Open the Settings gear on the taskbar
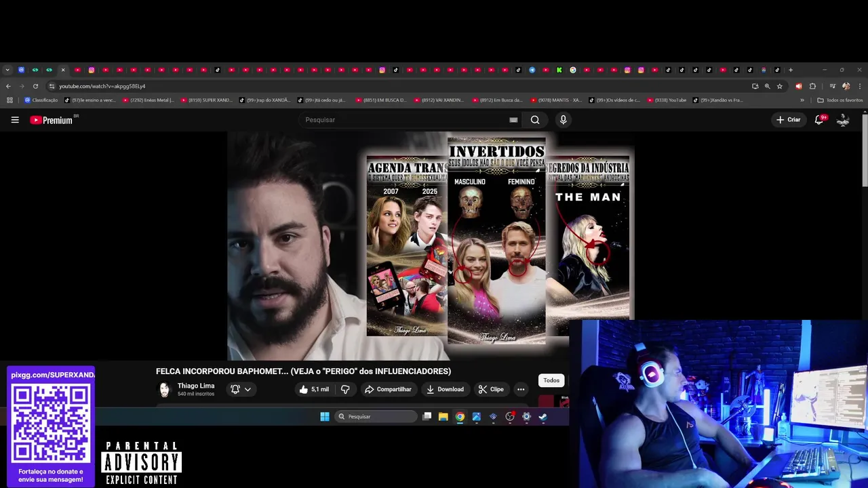868x488 pixels. point(526,417)
